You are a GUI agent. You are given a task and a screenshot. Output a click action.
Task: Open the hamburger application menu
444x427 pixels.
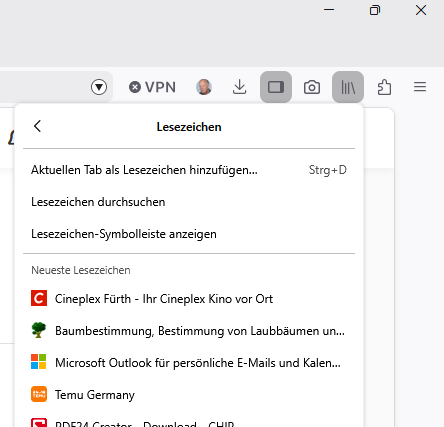pyautogui.click(x=420, y=87)
